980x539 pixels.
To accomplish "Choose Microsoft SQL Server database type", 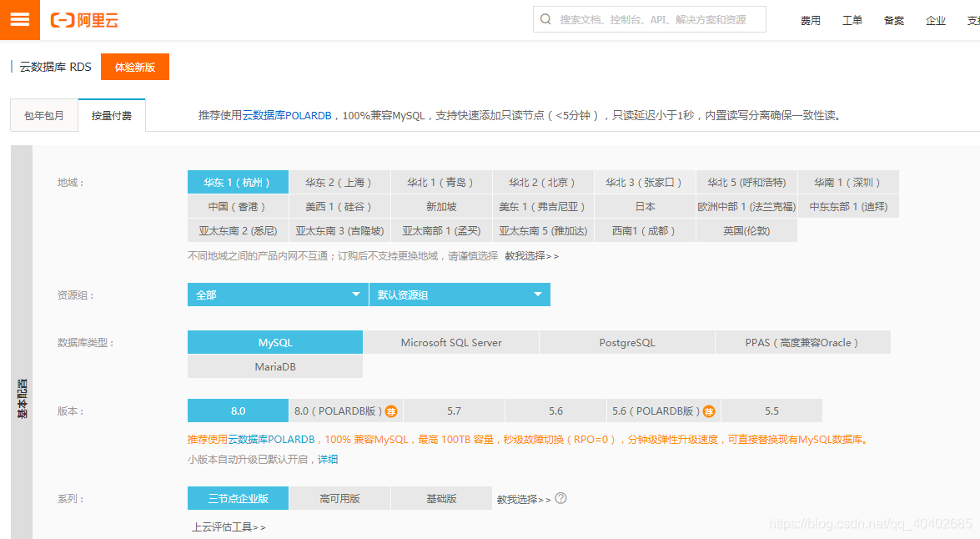I will 451,342.
